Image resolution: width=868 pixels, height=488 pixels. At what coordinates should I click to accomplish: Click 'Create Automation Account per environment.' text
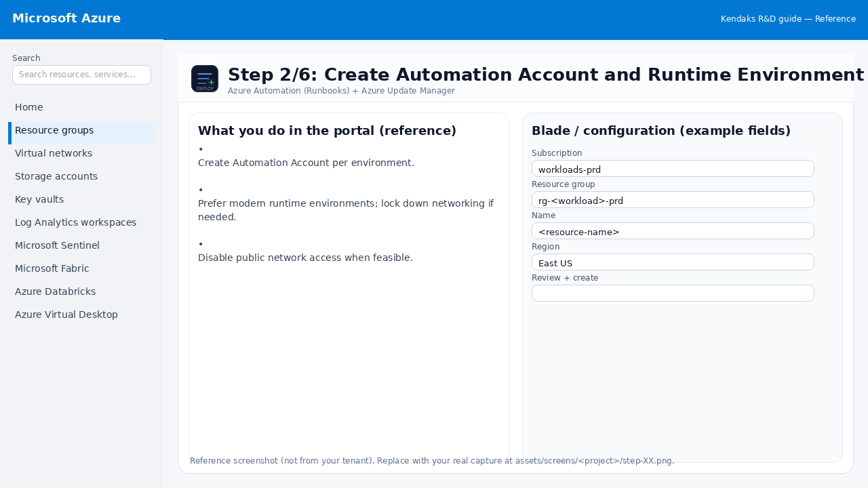[306, 163]
